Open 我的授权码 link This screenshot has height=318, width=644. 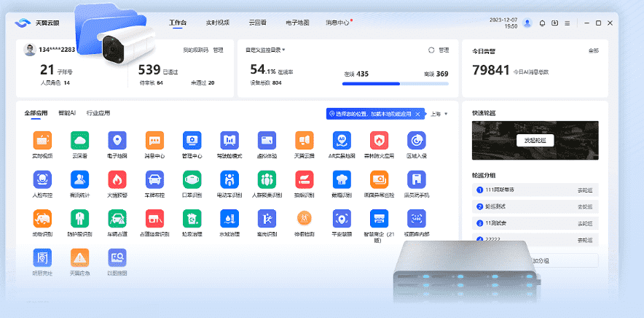click(x=195, y=50)
